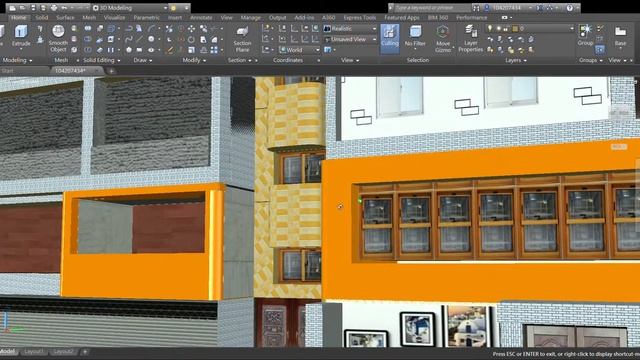Click the Save icon in quick access toolbar

33,8
